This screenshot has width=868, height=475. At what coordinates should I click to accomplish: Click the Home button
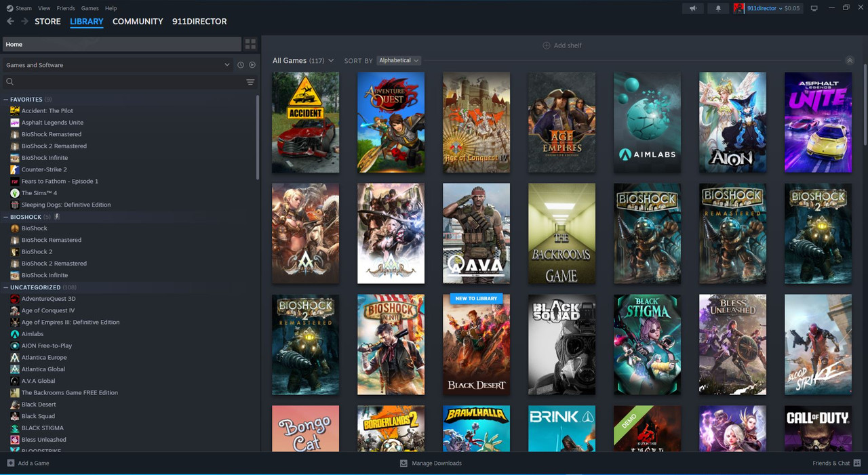click(x=121, y=44)
